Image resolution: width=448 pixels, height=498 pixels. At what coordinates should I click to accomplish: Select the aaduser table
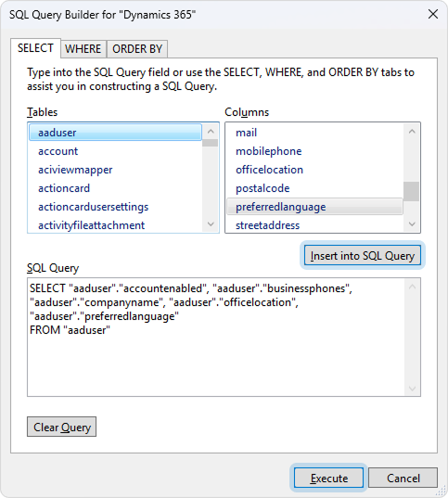click(x=115, y=133)
